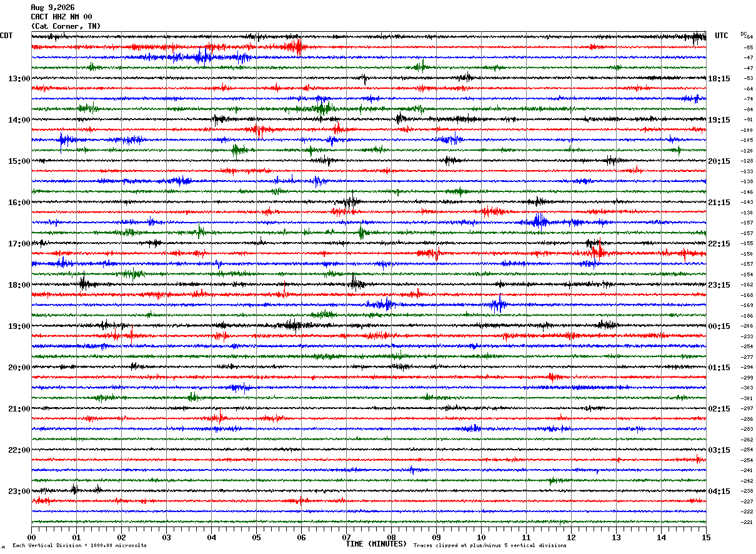Click the '23:00' CDT time label
The image size is (756, 554).
click(19, 491)
